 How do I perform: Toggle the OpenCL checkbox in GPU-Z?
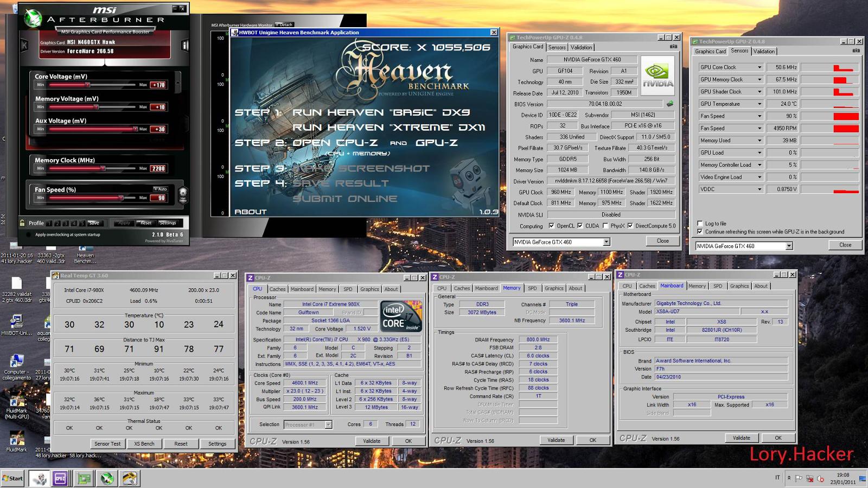point(552,226)
